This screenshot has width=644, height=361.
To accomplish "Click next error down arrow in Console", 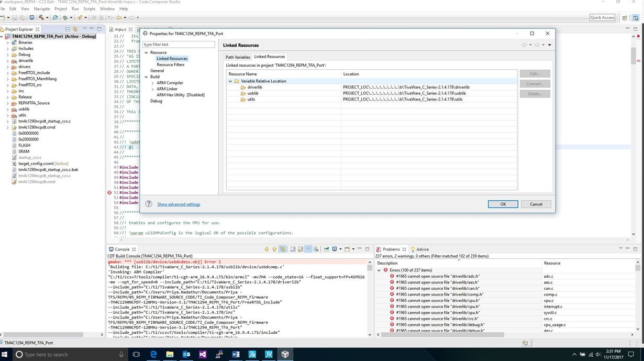I will [x=267, y=249].
